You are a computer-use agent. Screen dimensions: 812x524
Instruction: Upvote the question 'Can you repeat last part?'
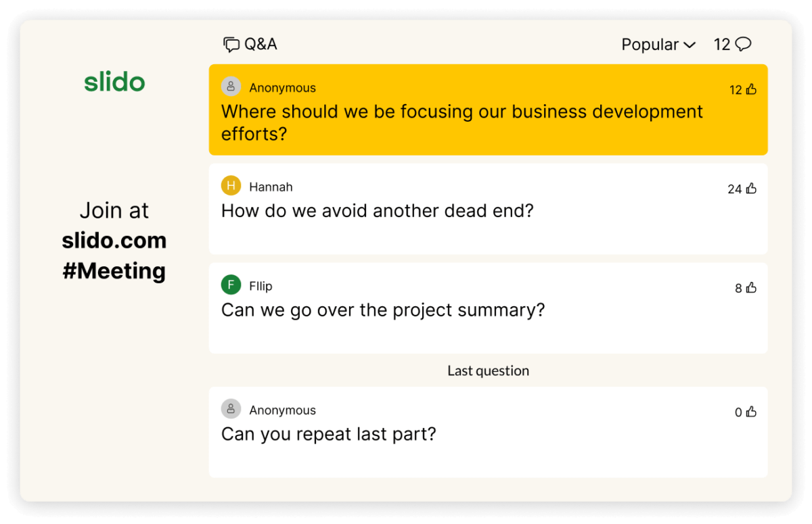tap(751, 412)
